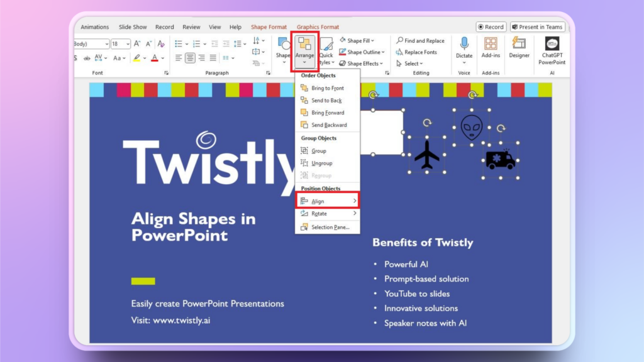
Task: Apply red font color
Action: coord(155,58)
